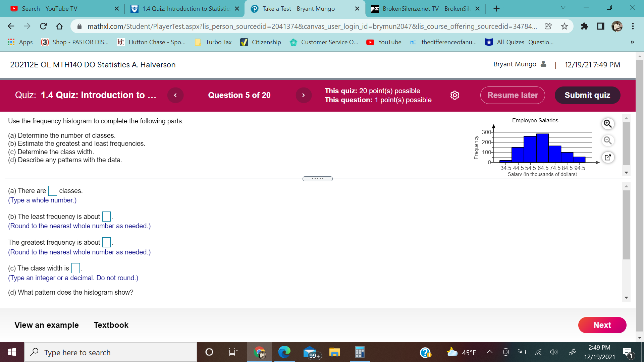Open histogram in a pop-out window
The height and width of the screenshot is (362, 644).
point(607,157)
